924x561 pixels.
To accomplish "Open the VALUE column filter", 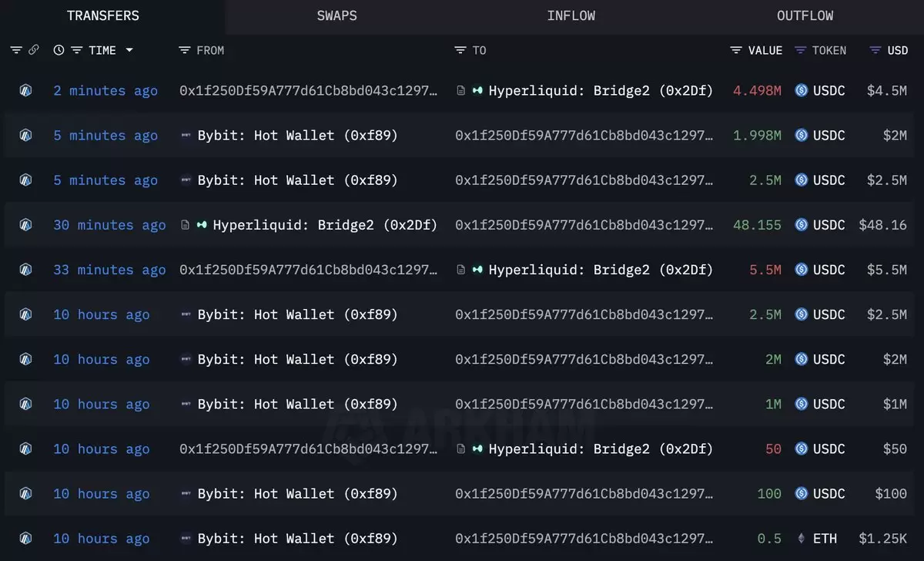I will click(x=736, y=50).
